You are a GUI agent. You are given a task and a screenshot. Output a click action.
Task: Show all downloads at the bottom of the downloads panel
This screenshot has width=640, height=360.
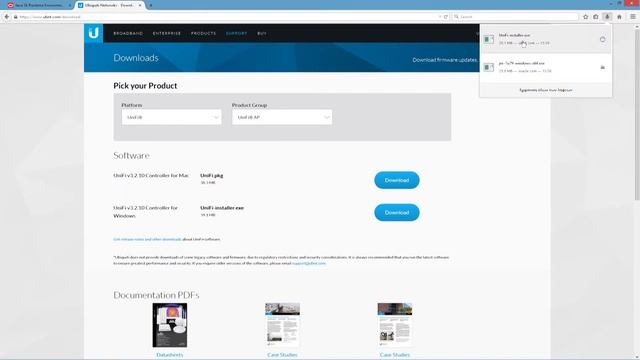[546, 90]
